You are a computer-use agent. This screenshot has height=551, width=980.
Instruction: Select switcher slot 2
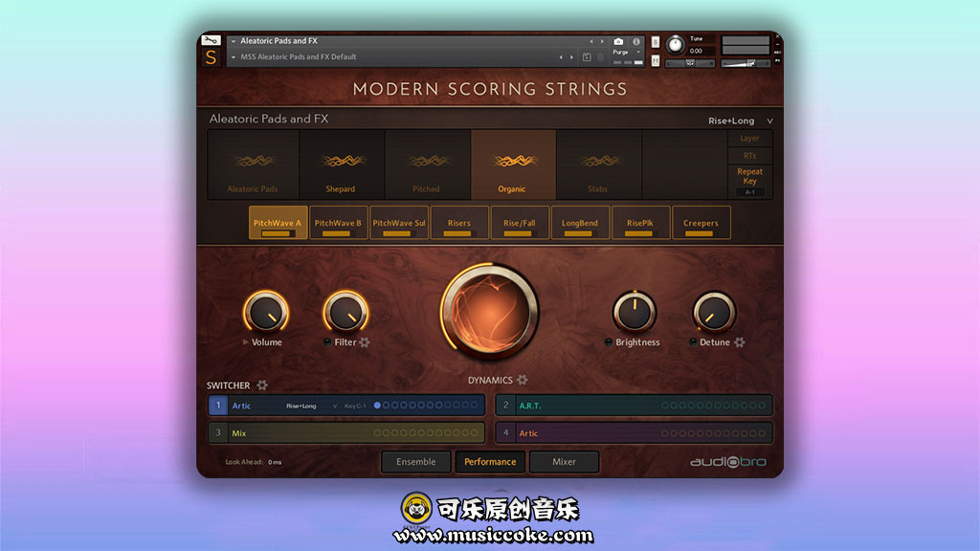505,406
